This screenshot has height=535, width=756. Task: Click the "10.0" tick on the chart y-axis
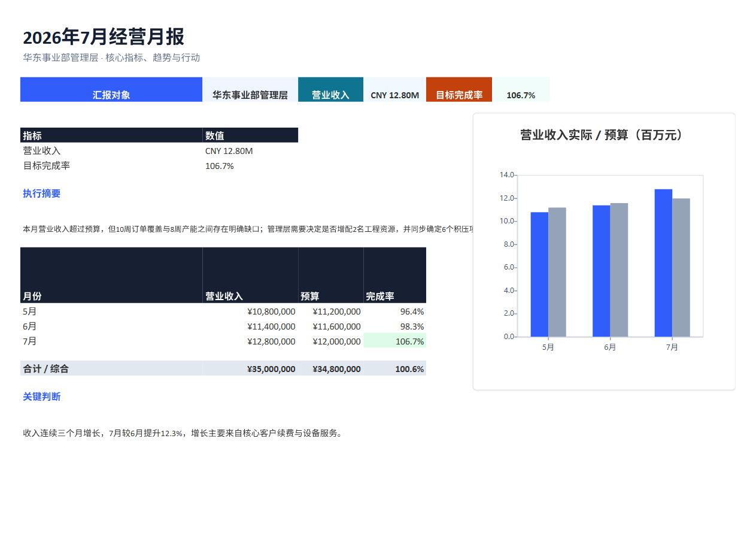point(506,221)
